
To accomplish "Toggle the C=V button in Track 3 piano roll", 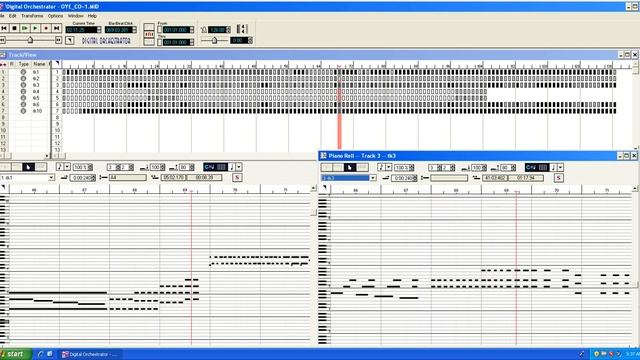I will 531,167.
